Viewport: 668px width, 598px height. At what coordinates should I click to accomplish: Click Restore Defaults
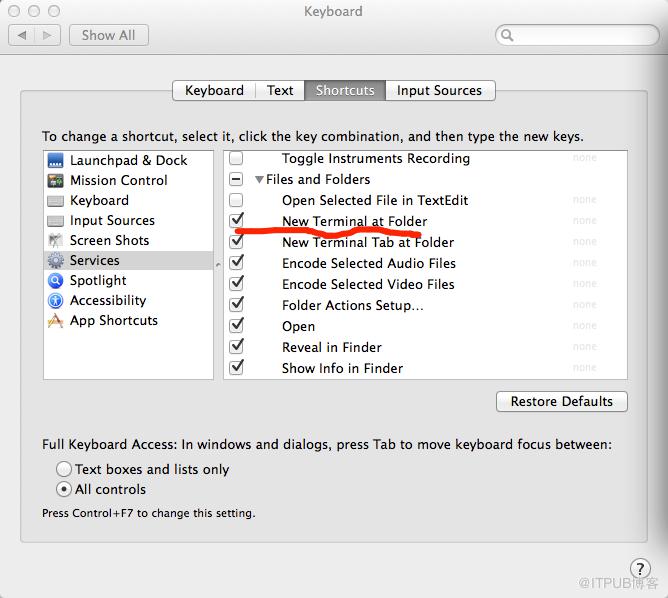pos(561,401)
